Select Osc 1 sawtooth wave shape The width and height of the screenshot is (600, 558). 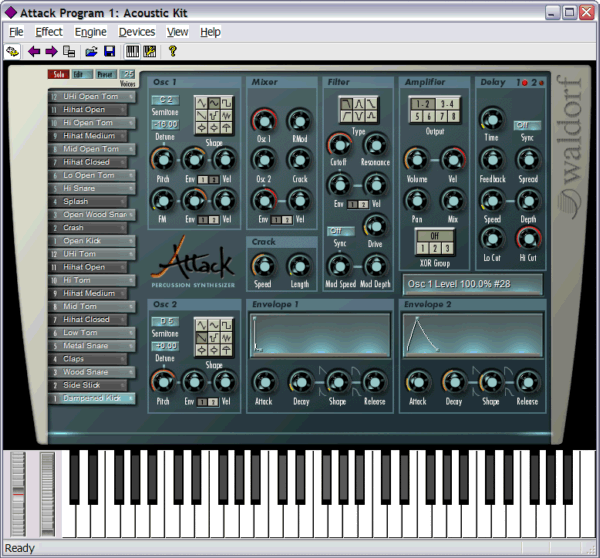coord(201,115)
